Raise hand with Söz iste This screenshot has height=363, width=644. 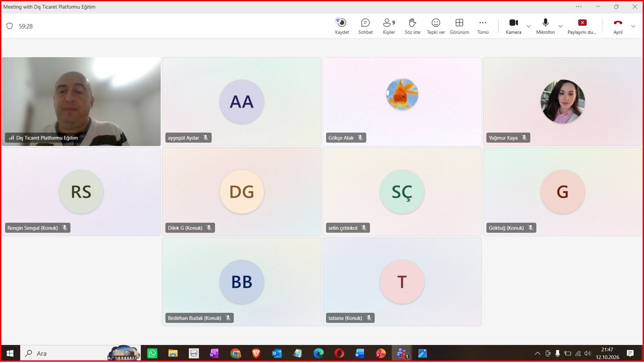tap(412, 26)
